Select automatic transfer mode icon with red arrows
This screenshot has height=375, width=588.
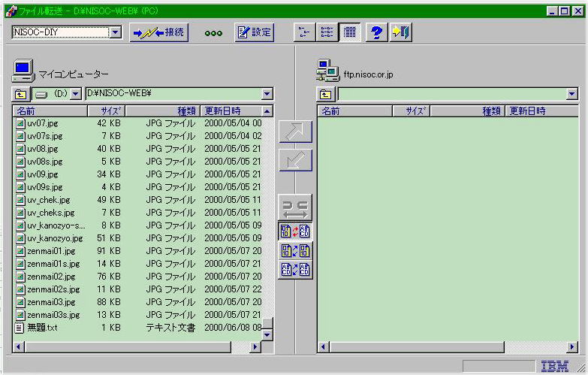(x=294, y=231)
